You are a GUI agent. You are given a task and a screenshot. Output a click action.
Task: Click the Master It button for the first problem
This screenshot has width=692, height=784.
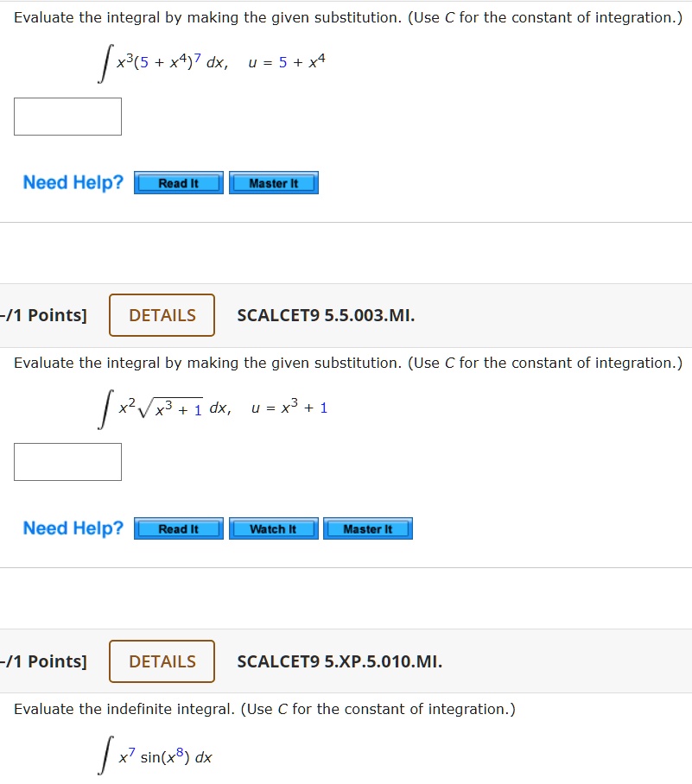(274, 182)
